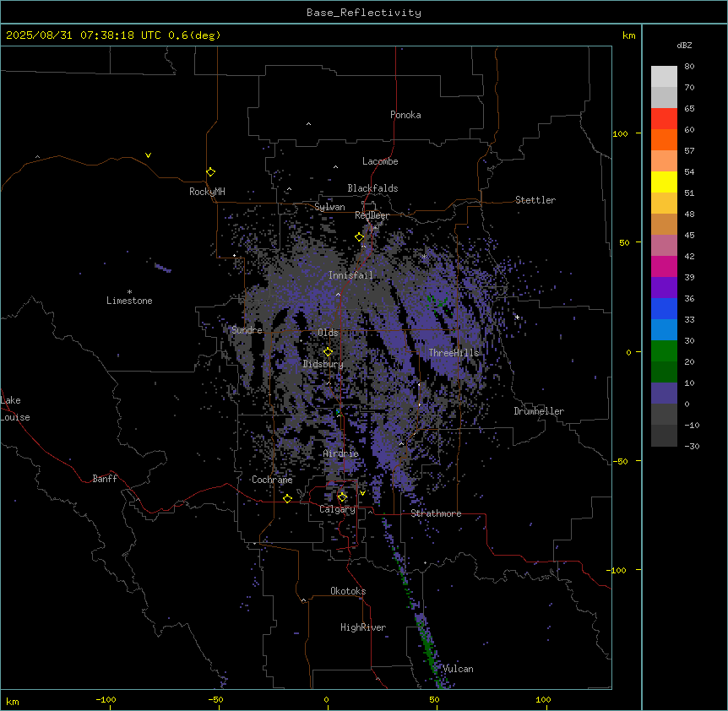728x711 pixels.
Task: Click the HighRiver town label
Action: pyautogui.click(x=363, y=627)
